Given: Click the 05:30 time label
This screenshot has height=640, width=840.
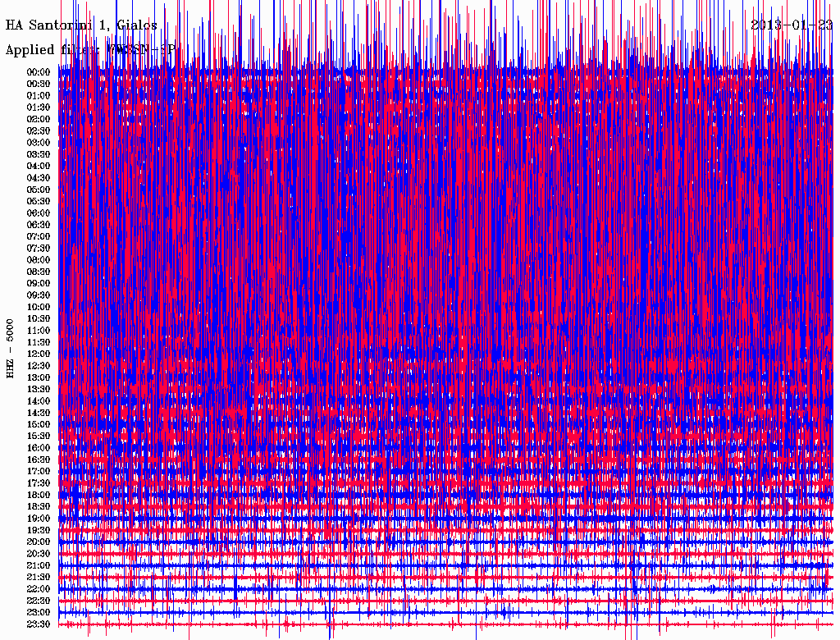Looking at the screenshot, I should (x=39, y=201).
